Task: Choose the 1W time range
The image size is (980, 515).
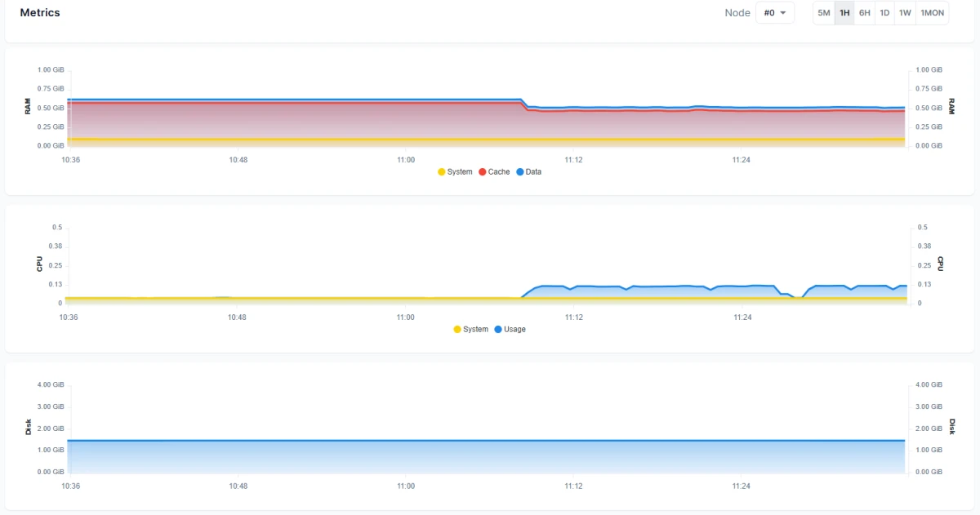Action: (x=905, y=12)
